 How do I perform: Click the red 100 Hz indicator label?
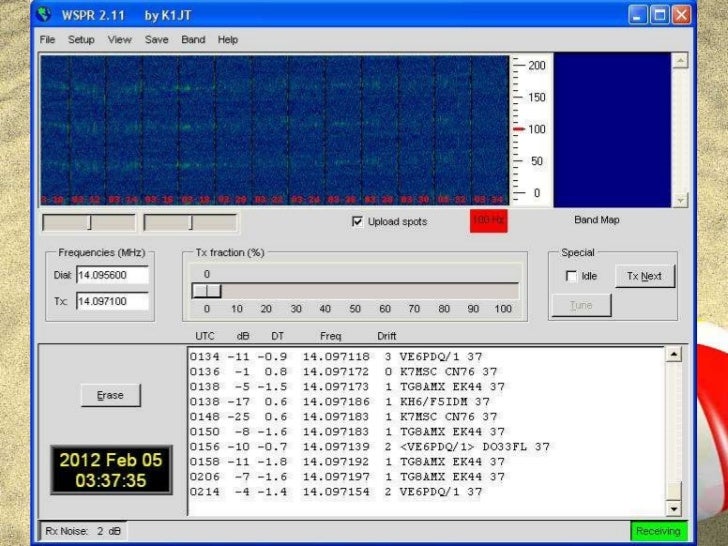point(489,221)
